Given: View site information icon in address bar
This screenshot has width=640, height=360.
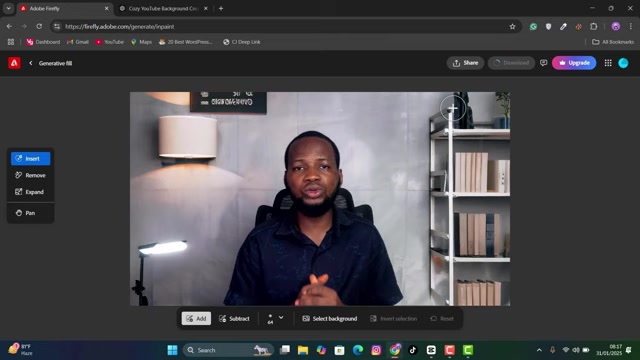Looking at the screenshot, I should coord(57,27).
